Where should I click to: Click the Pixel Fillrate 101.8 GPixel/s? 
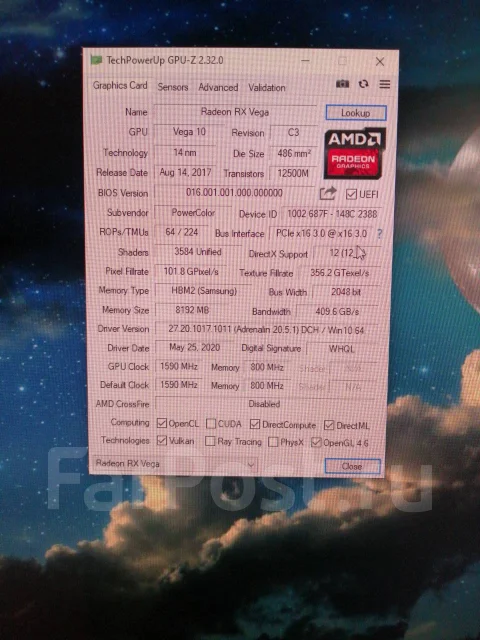point(191,271)
